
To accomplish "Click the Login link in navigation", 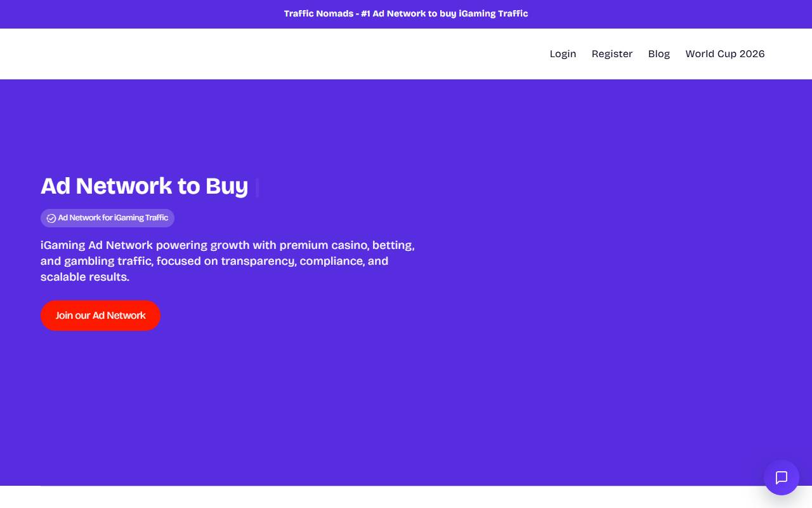I will click(x=563, y=54).
